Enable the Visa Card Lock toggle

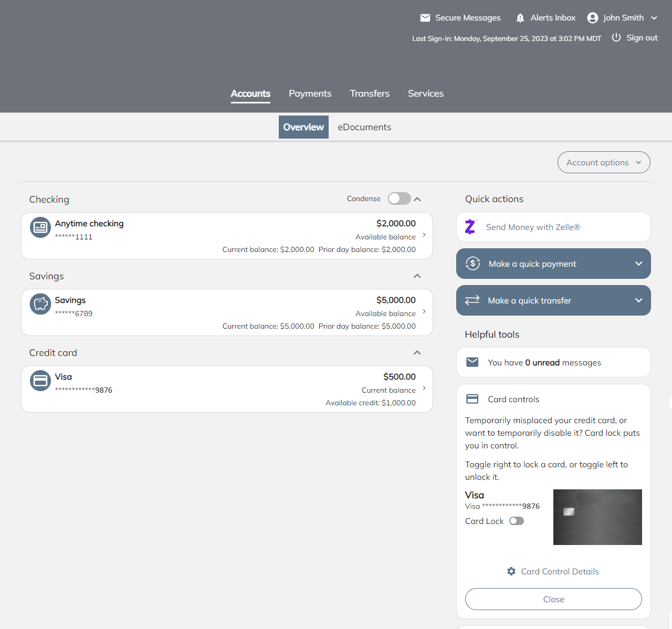[517, 521]
